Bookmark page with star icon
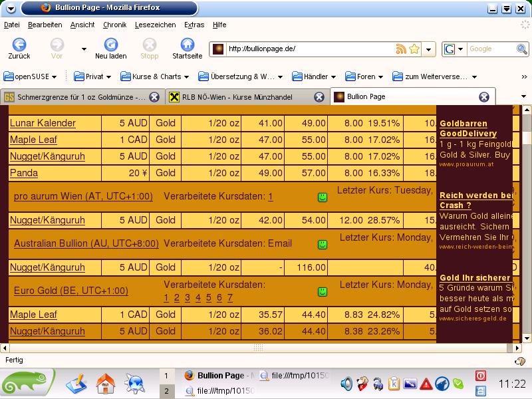532x399 pixels. click(414, 49)
